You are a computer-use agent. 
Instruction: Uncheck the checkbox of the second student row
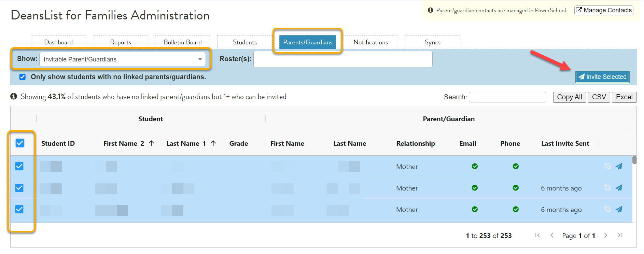point(19,188)
